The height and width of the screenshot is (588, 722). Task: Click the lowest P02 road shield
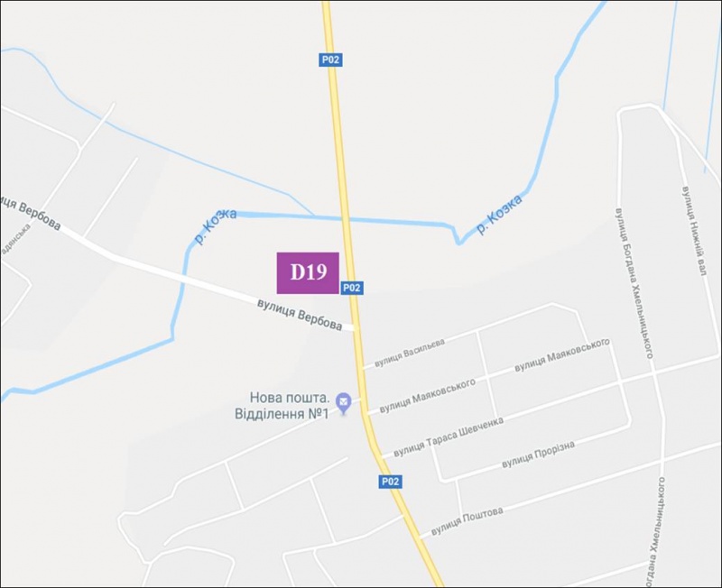[x=390, y=482]
